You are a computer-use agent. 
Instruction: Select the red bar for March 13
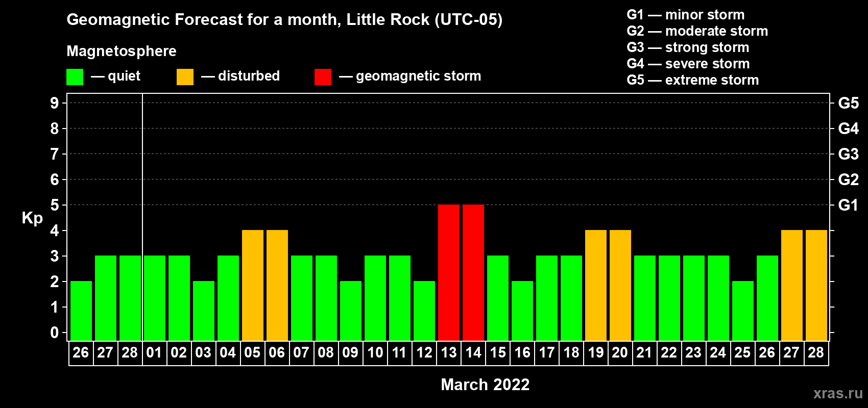[449, 272]
